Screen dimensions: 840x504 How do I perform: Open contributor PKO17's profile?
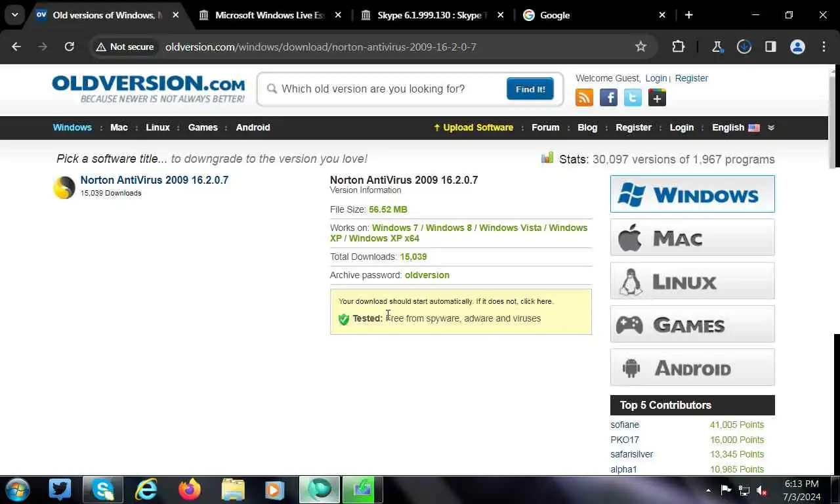[625, 440]
